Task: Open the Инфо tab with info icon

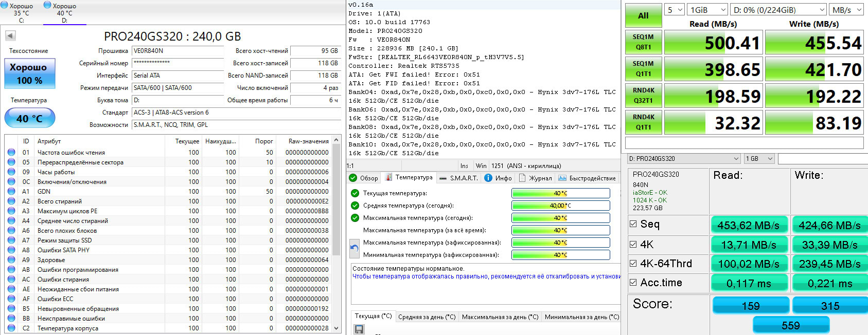Action: coord(498,178)
